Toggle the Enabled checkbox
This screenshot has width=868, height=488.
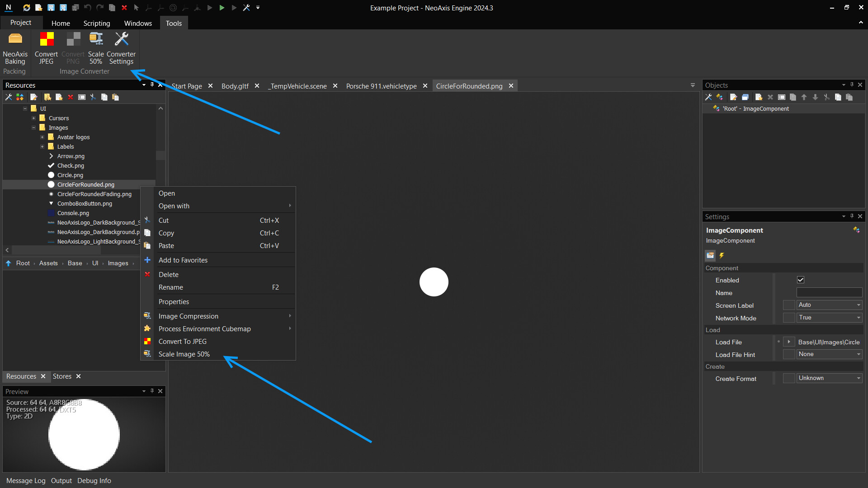click(801, 280)
